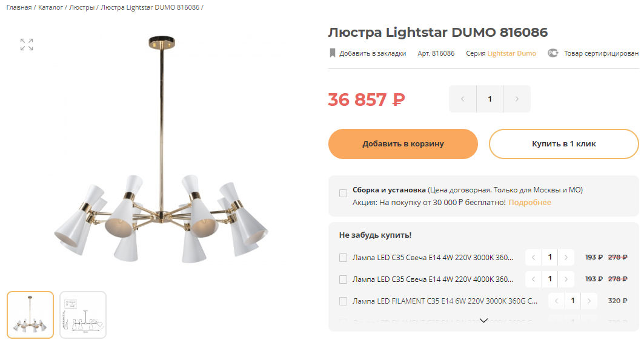Increase quantity of the LED FILAMENT lamp
This screenshot has height=340, width=644.
(589, 301)
